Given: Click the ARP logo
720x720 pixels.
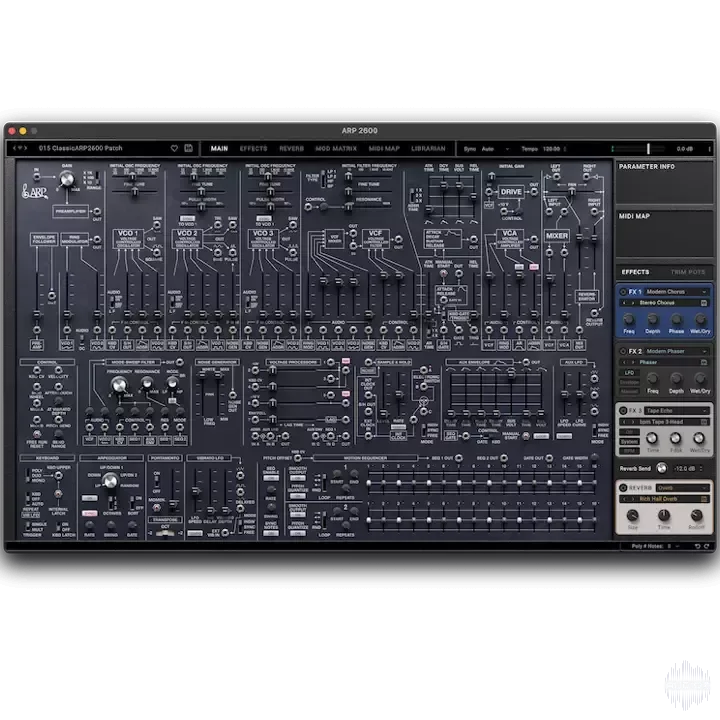Looking at the screenshot, I should coord(34,191).
